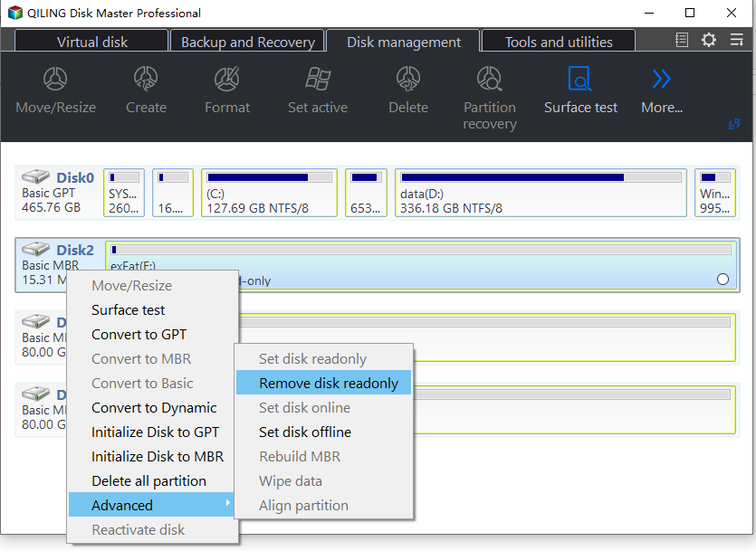Select Remove disk readonly option
This screenshot has height=551, width=756.
click(323, 383)
